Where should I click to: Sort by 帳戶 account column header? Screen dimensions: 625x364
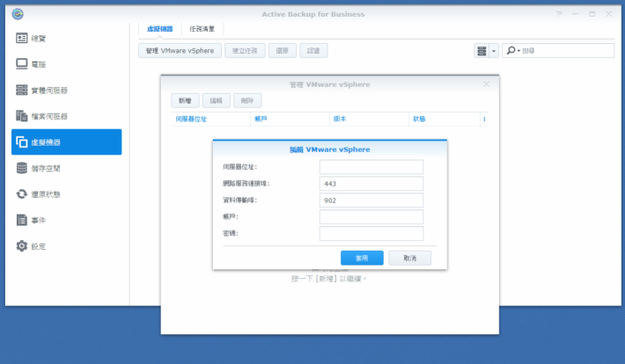pyautogui.click(x=290, y=119)
